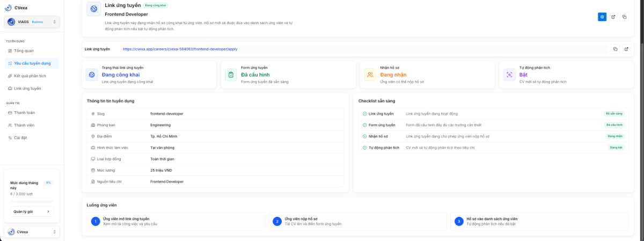
Task: Go to Thanh toán page
Action: click(32, 113)
